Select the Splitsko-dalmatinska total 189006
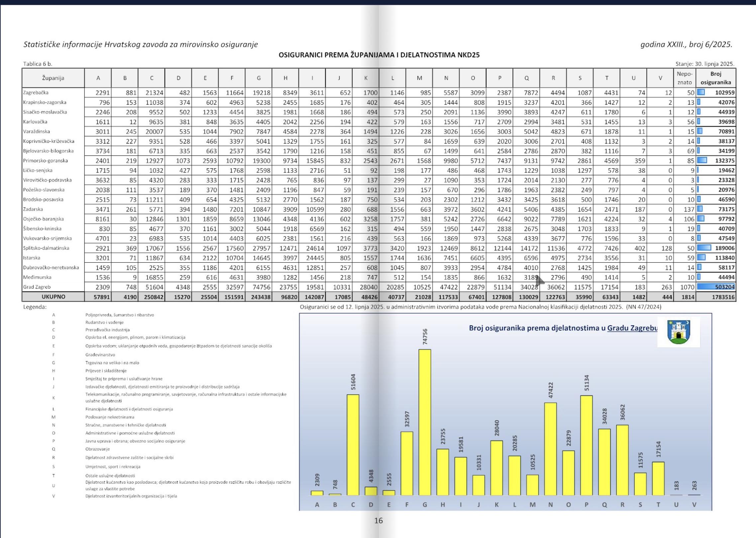Screen dimensions: 756x538 tap(725, 248)
